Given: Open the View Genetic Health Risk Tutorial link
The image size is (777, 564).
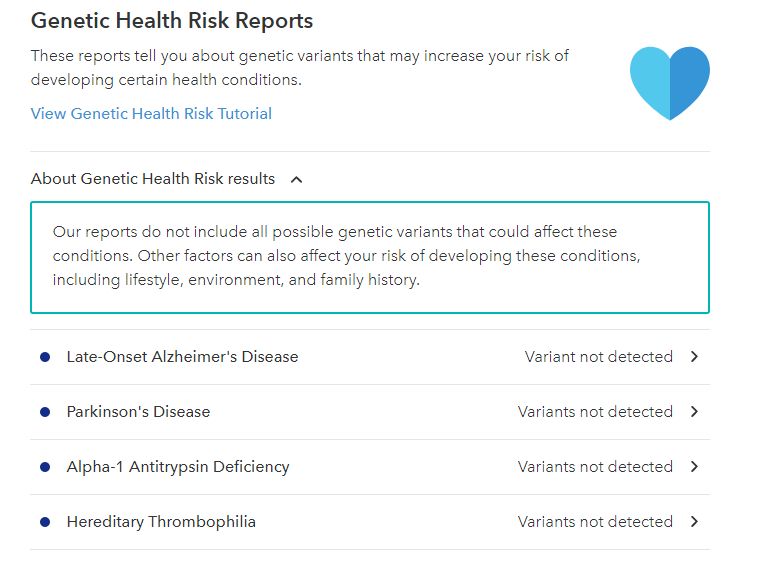Looking at the screenshot, I should 151,114.
